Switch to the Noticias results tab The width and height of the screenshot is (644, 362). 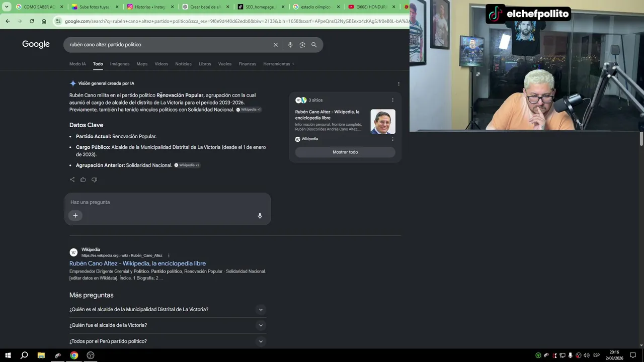183,64
